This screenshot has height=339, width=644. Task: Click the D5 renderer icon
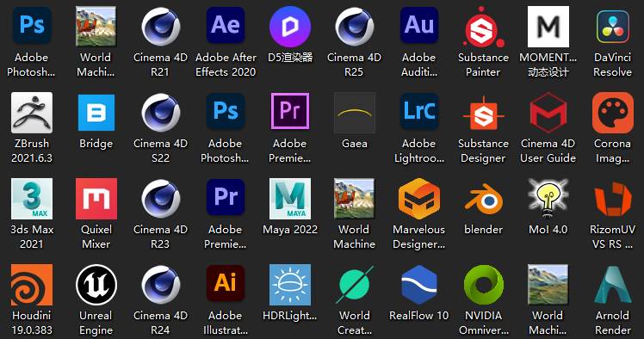click(x=290, y=27)
